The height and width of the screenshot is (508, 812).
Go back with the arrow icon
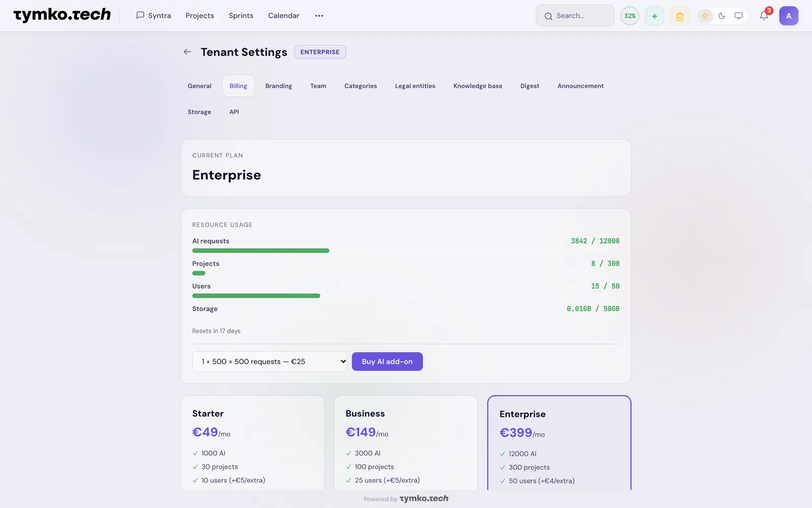pyautogui.click(x=187, y=52)
